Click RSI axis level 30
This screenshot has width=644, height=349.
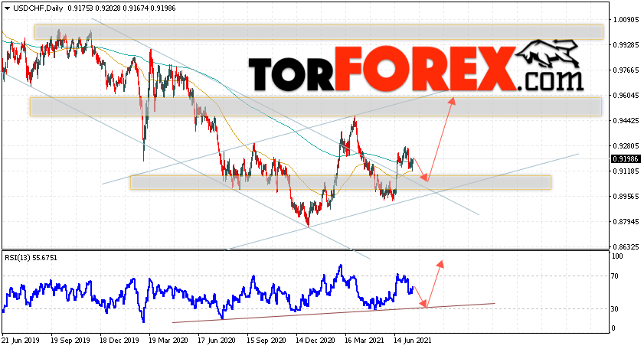615,308
